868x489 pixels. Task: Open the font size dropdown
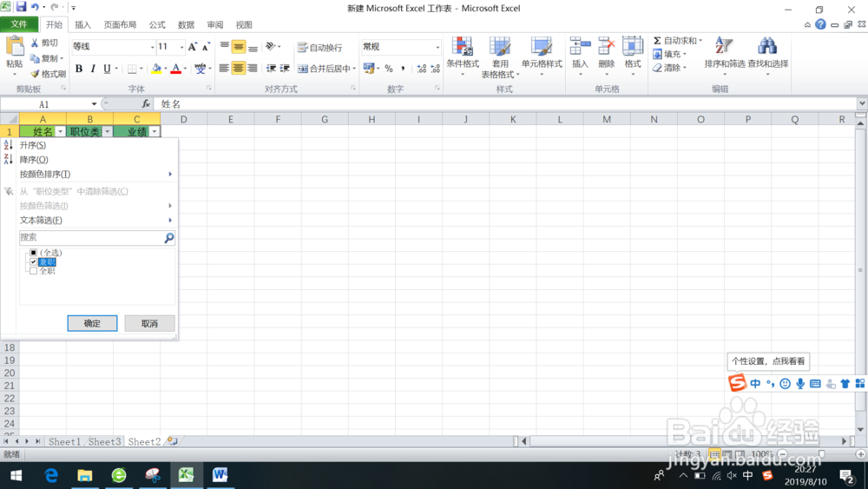point(181,47)
